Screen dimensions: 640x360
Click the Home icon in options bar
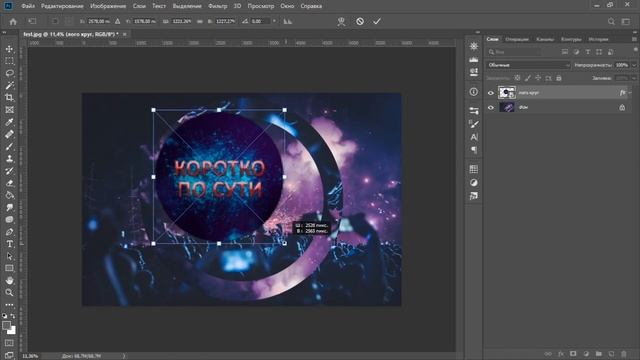[x=13, y=21]
